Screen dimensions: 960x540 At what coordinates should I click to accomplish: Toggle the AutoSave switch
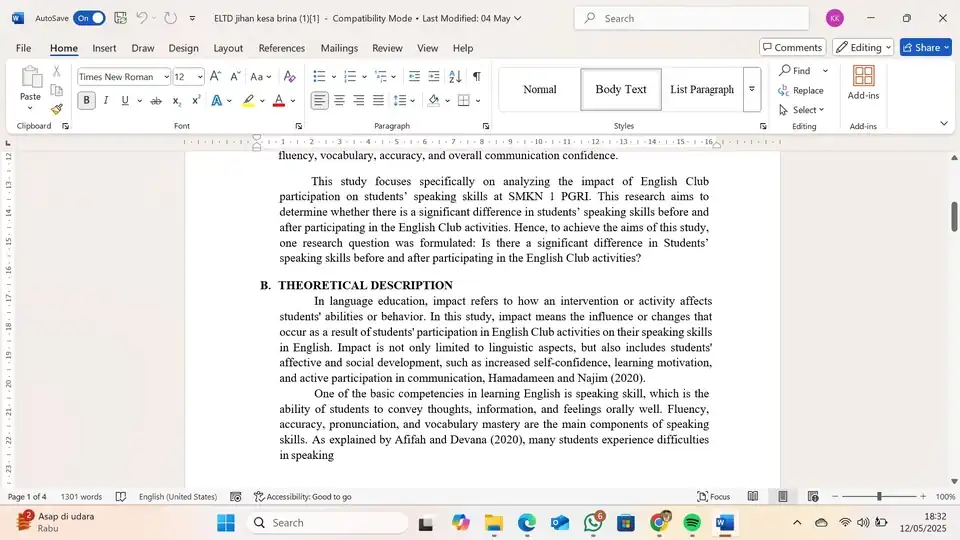click(89, 18)
